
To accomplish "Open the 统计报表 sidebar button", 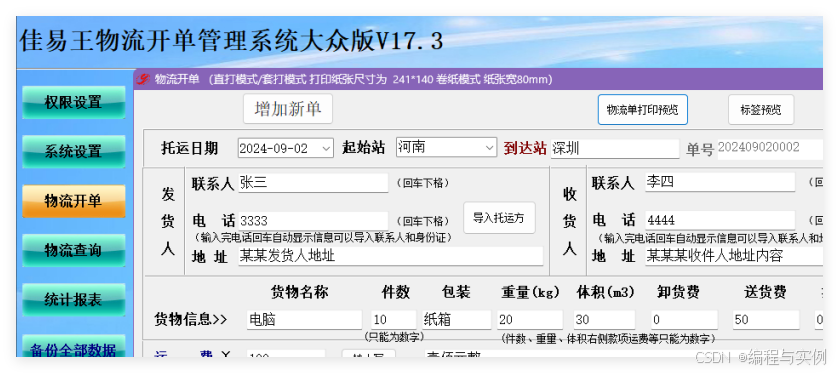I will (73, 300).
